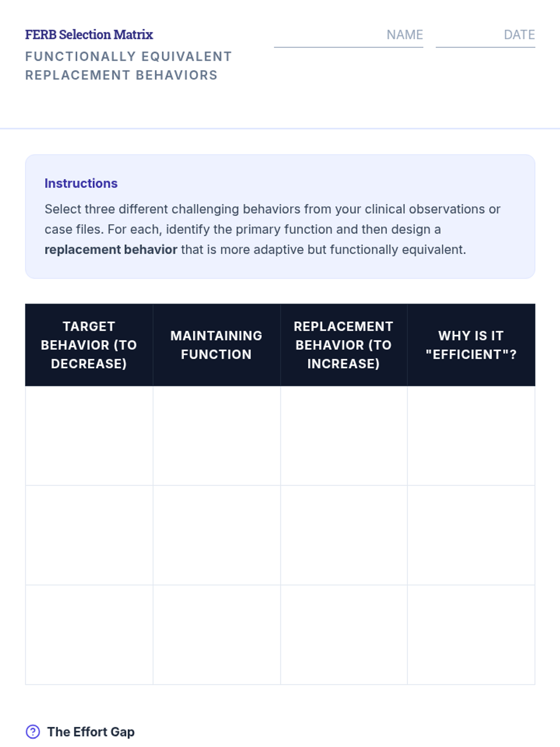Click the question mark icon beside The Effort Gap
Image resolution: width=560 pixels, height=747 pixels.
tap(33, 732)
